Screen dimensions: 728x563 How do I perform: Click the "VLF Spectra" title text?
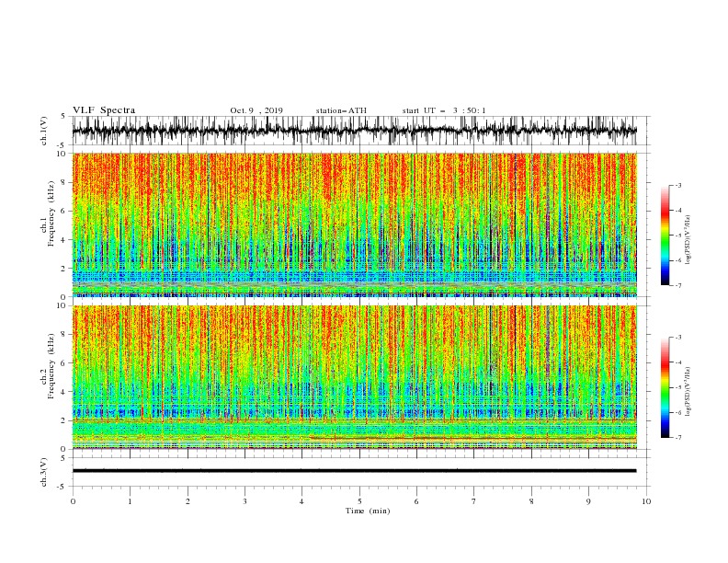(x=104, y=110)
